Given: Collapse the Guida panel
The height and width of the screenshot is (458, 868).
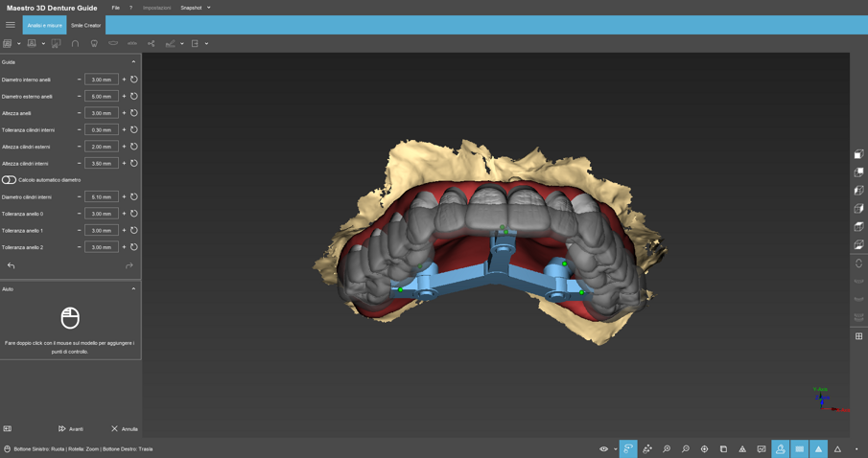Looking at the screenshot, I should 133,62.
